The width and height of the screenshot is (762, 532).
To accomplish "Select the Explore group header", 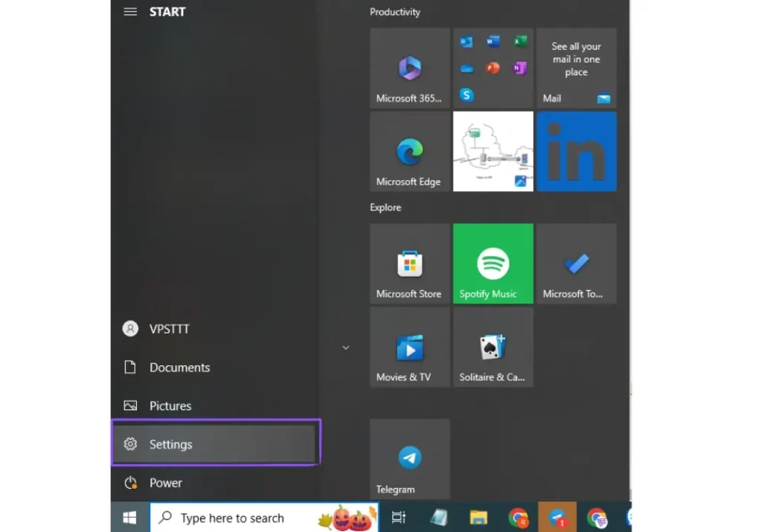I will click(385, 208).
